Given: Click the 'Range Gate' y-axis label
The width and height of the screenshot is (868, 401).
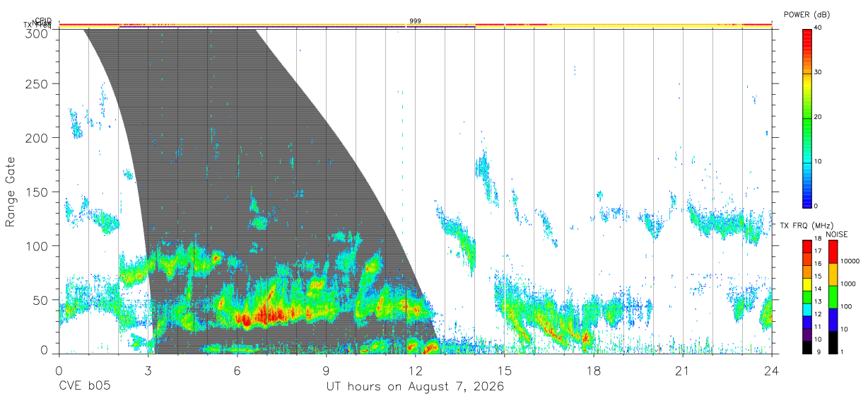Looking at the screenshot, I should [11, 192].
